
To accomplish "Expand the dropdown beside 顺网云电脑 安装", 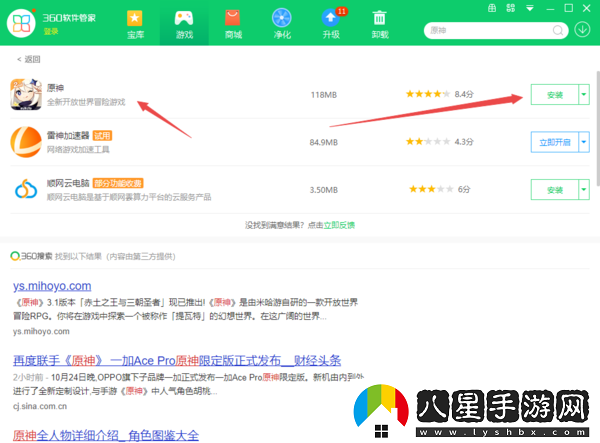I will coord(584,190).
